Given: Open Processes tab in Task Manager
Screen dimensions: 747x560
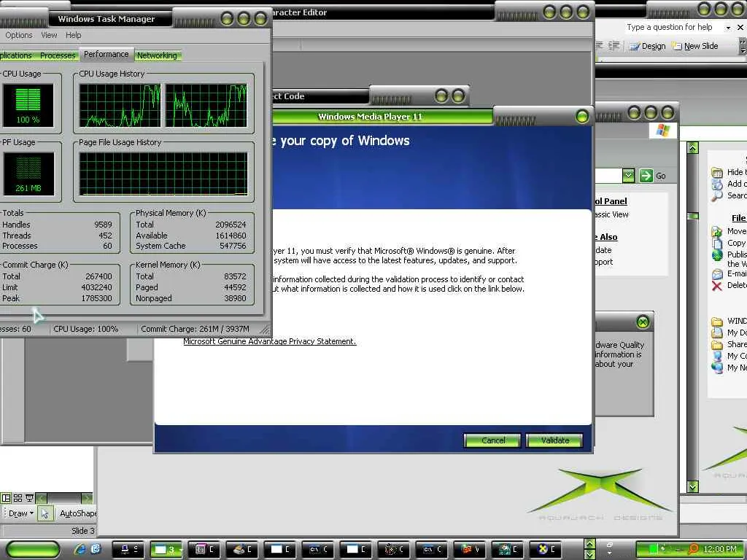Looking at the screenshot, I should coord(58,55).
